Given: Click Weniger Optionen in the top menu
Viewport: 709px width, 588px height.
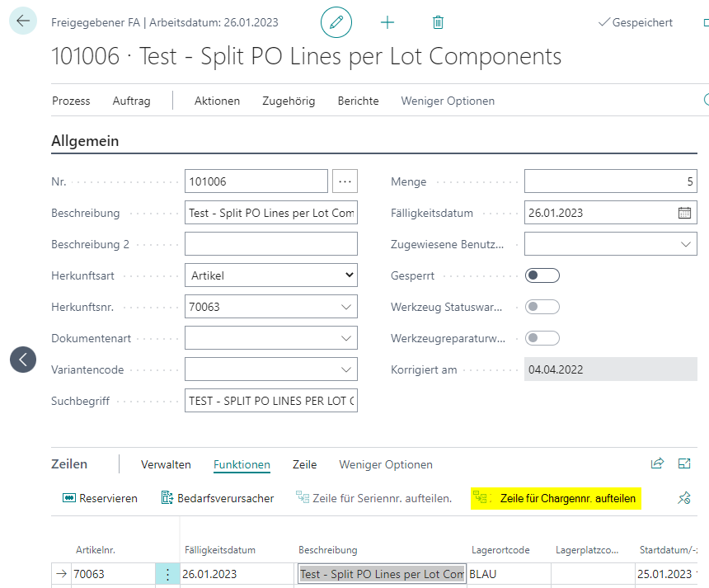Looking at the screenshot, I should click(448, 101).
